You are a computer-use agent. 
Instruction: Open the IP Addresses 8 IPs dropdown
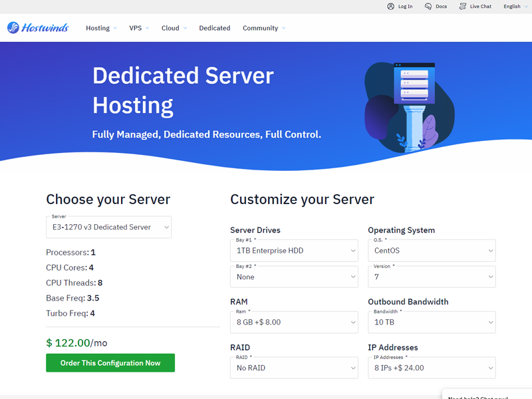tap(432, 368)
